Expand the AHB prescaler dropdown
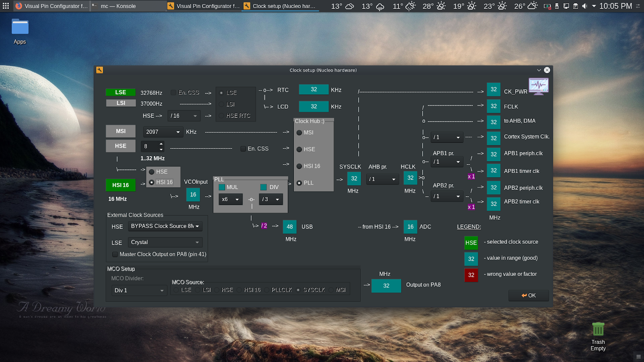644x362 pixels. click(382, 179)
